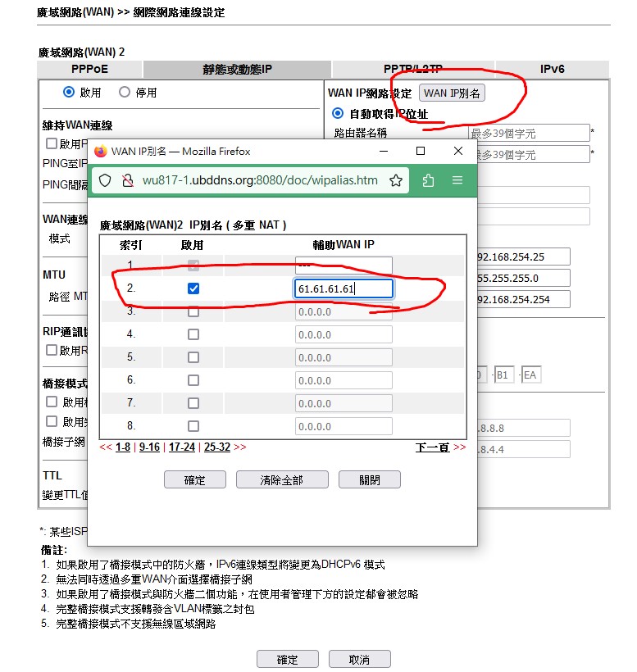Click the index 2 auxiliary WAN IP field

point(344,288)
